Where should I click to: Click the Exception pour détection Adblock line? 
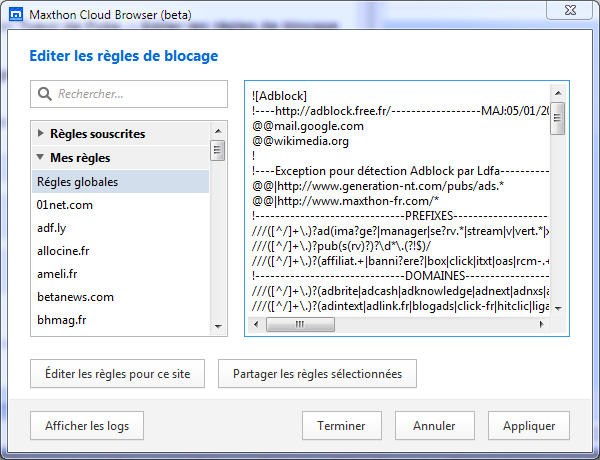pyautogui.click(x=400, y=171)
